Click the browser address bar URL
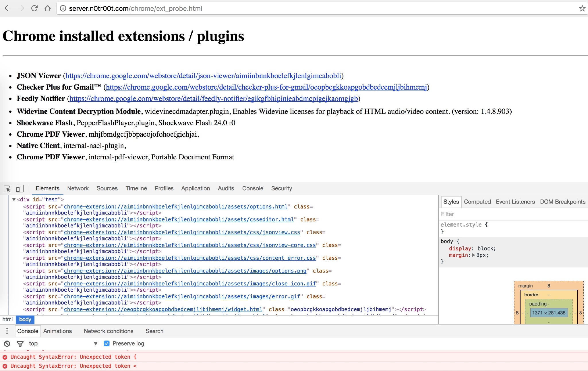The width and height of the screenshot is (588, 371). pyautogui.click(x=136, y=9)
